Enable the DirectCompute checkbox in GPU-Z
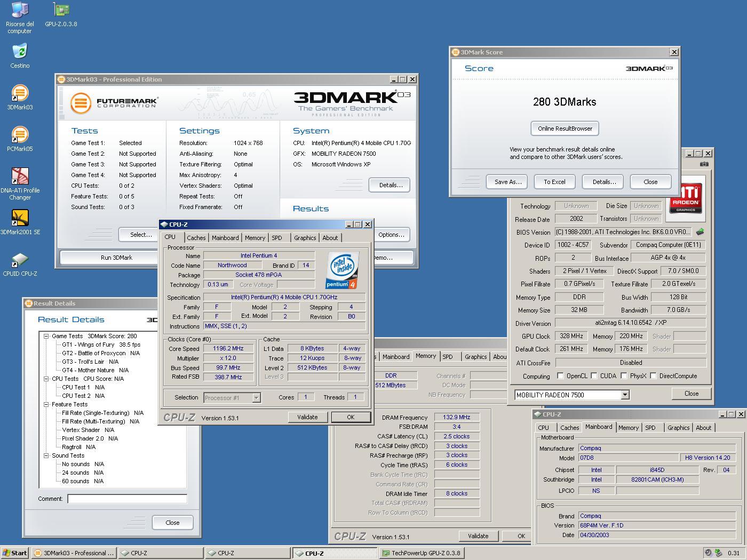Viewport: 747px width, 560px height. coord(653,376)
